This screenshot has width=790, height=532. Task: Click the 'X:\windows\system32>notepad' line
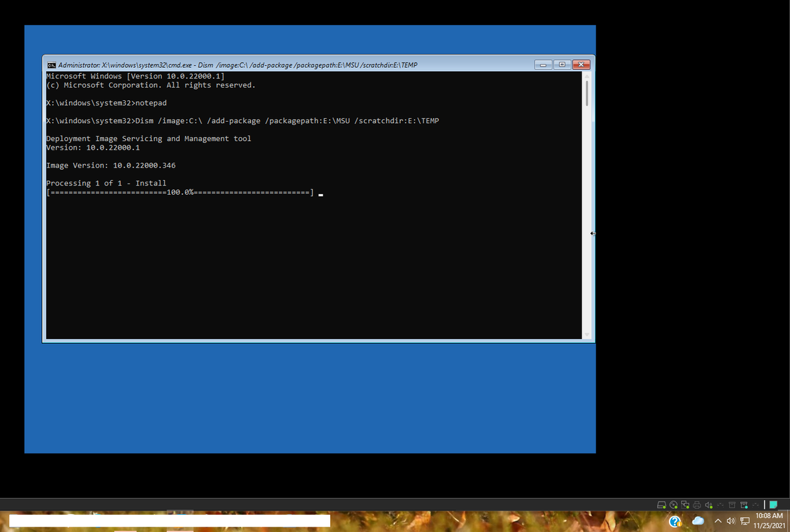pos(106,102)
